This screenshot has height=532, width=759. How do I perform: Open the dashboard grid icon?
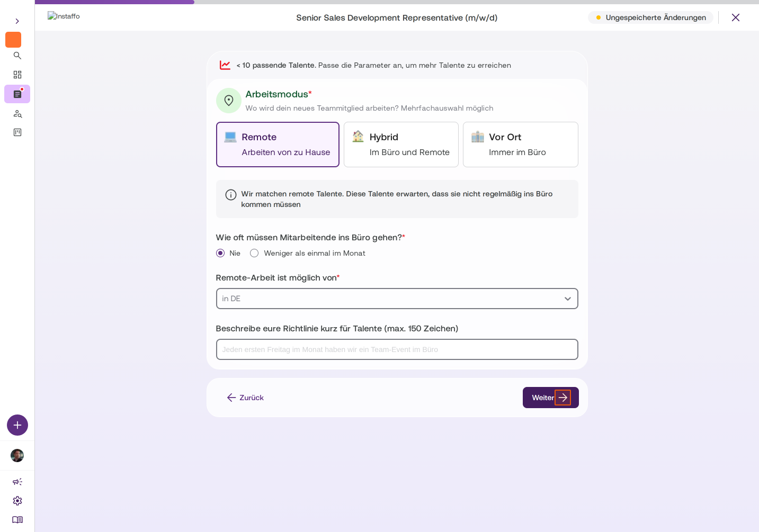pyautogui.click(x=17, y=75)
